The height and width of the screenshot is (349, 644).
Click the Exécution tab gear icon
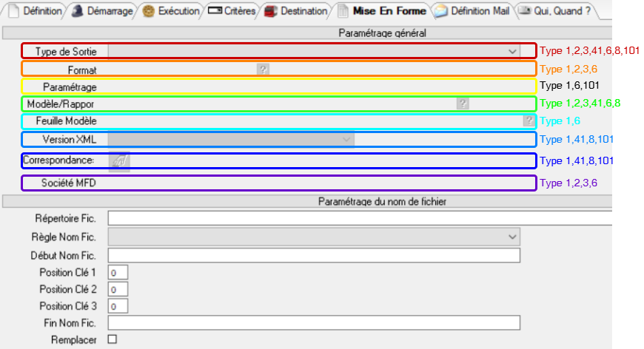(x=148, y=11)
